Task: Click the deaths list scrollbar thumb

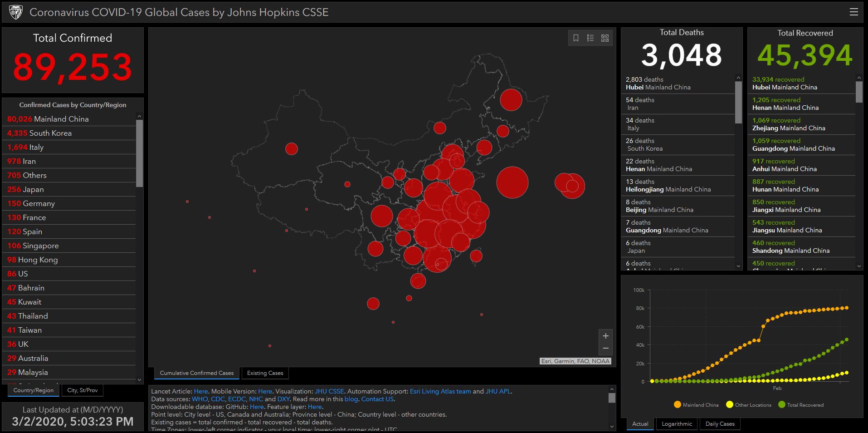Action: tap(738, 103)
